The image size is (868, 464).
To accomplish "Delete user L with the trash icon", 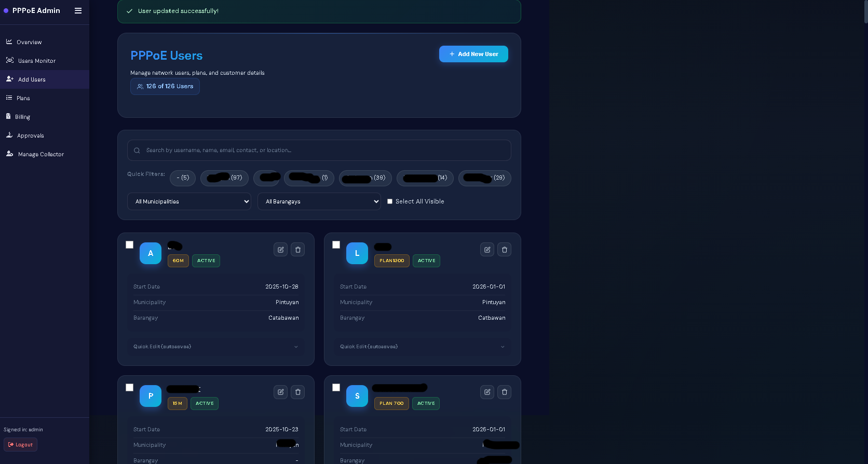I will point(505,250).
